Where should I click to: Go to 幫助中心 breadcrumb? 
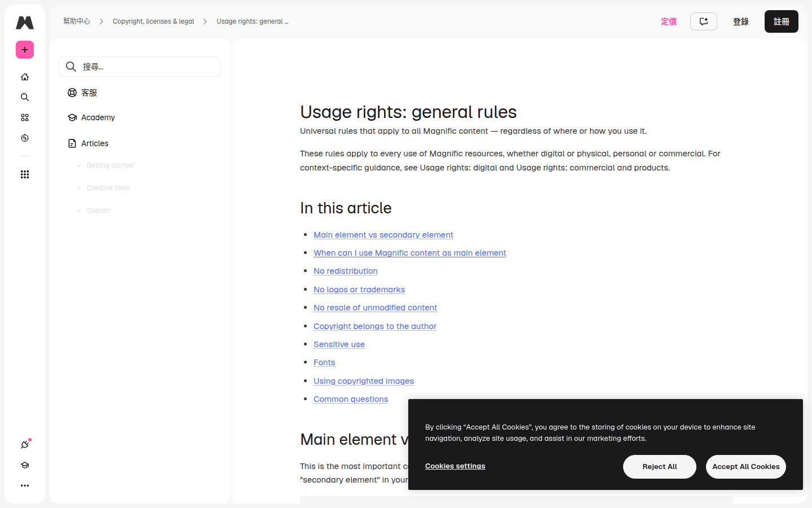(x=77, y=21)
